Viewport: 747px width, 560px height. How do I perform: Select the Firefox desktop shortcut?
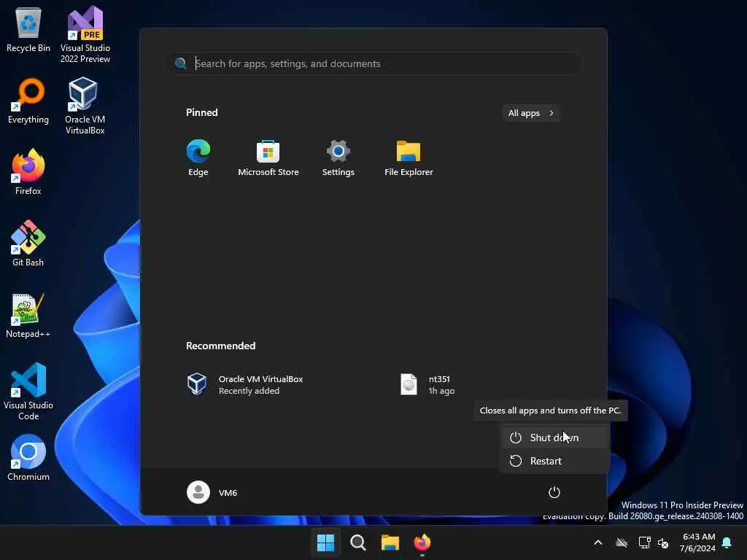tap(28, 172)
